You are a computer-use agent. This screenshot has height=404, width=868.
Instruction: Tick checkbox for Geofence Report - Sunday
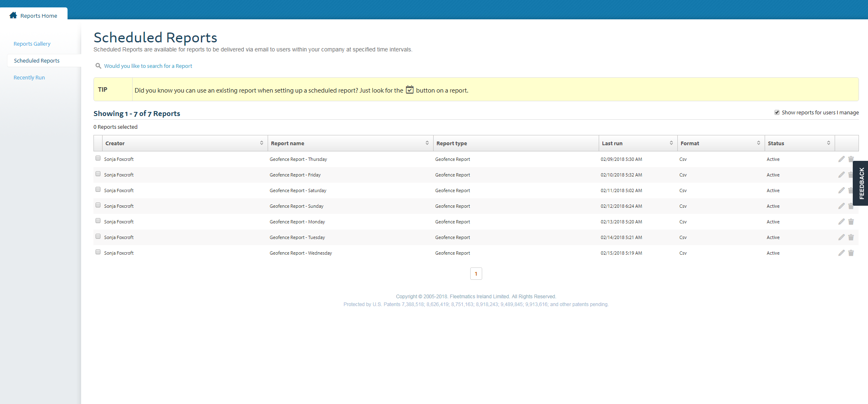pyautogui.click(x=98, y=205)
